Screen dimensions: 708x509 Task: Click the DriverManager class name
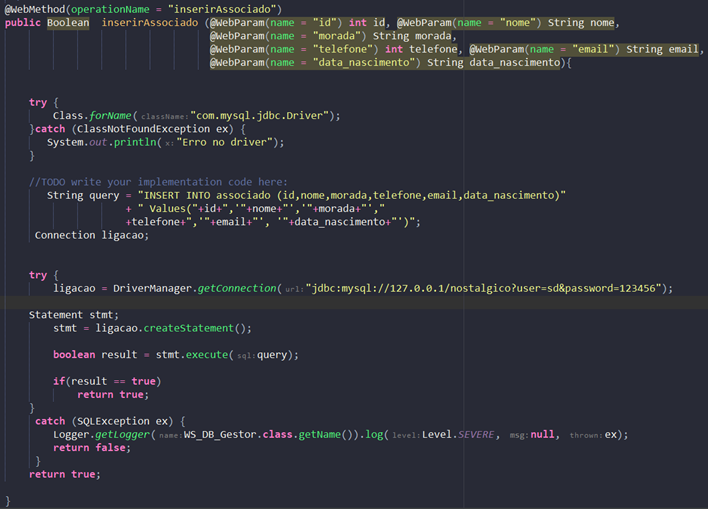(152, 288)
